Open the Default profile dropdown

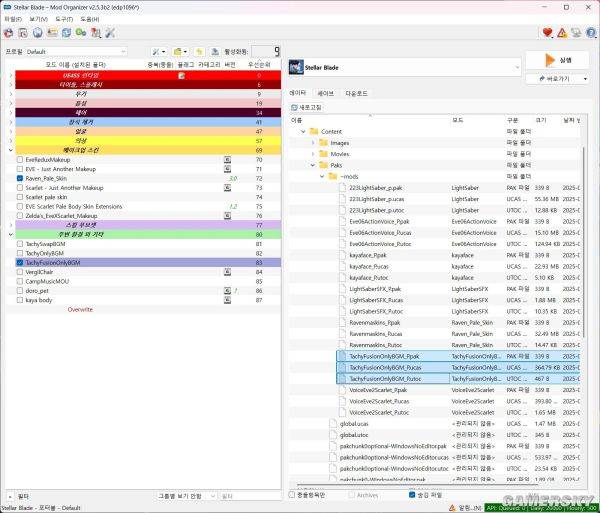(76, 52)
